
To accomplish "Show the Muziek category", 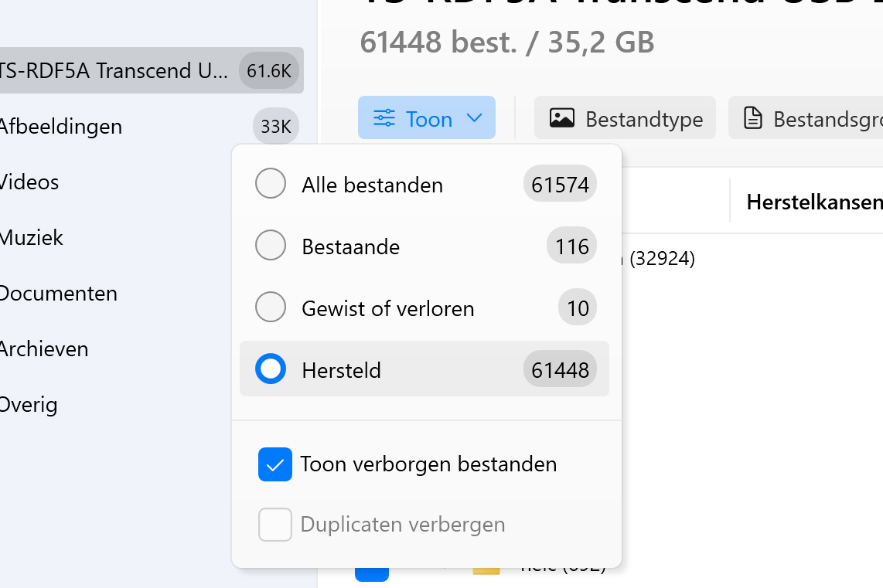I will 32,238.
